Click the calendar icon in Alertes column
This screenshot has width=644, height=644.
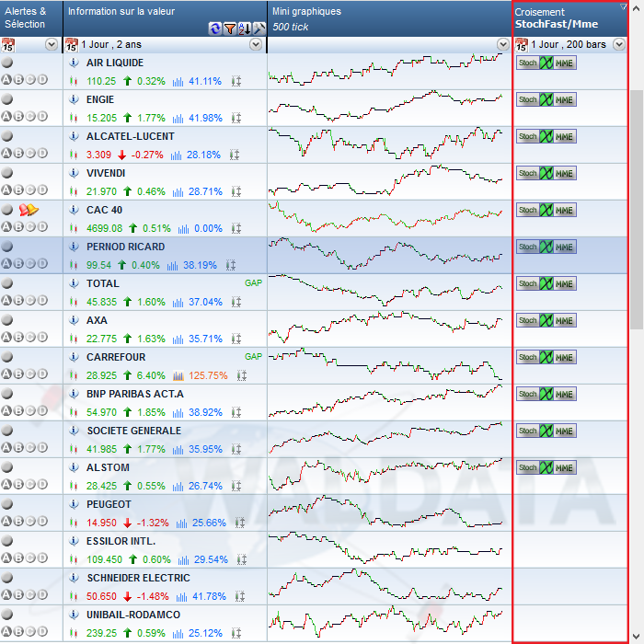click(7, 45)
